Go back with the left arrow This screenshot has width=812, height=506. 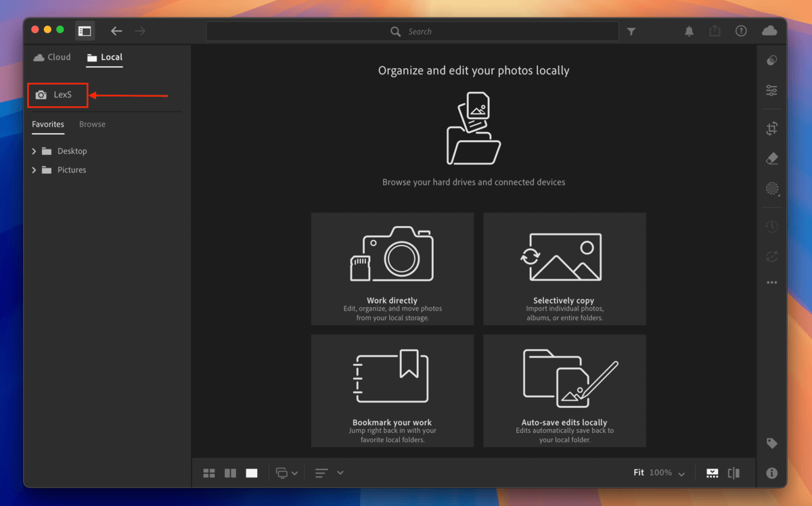116,31
